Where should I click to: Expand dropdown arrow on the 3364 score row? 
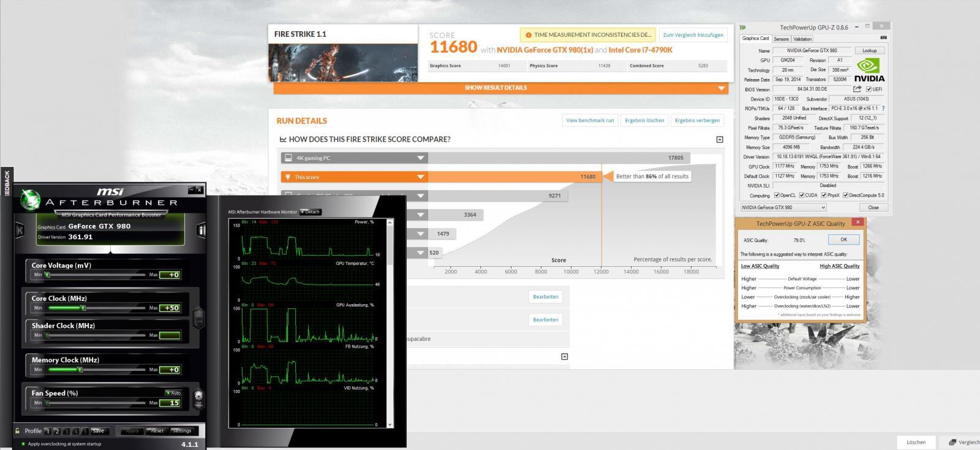point(420,215)
